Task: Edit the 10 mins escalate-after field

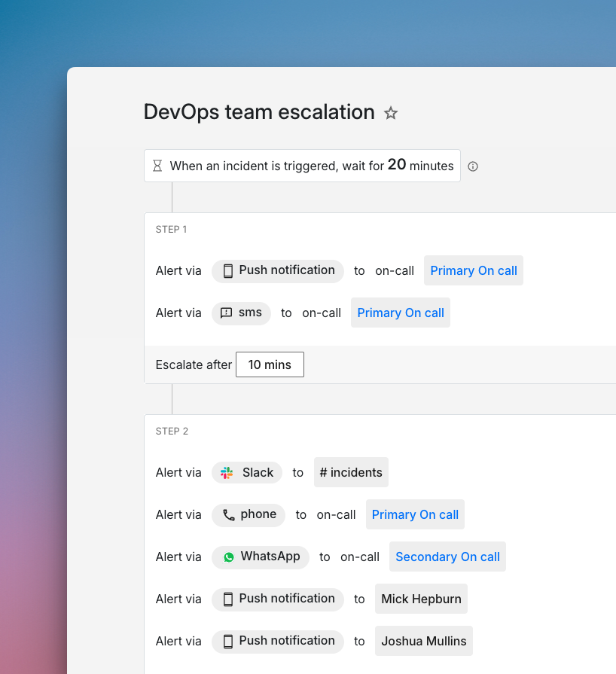Action: (270, 364)
